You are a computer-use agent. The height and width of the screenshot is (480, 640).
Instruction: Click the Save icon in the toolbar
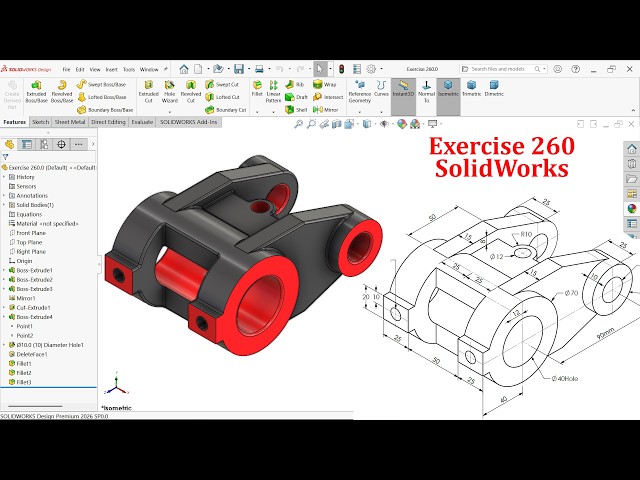tap(239, 69)
